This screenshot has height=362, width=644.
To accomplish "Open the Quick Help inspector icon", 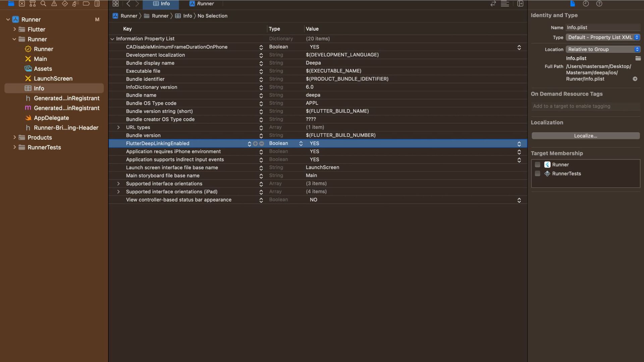I will [599, 4].
